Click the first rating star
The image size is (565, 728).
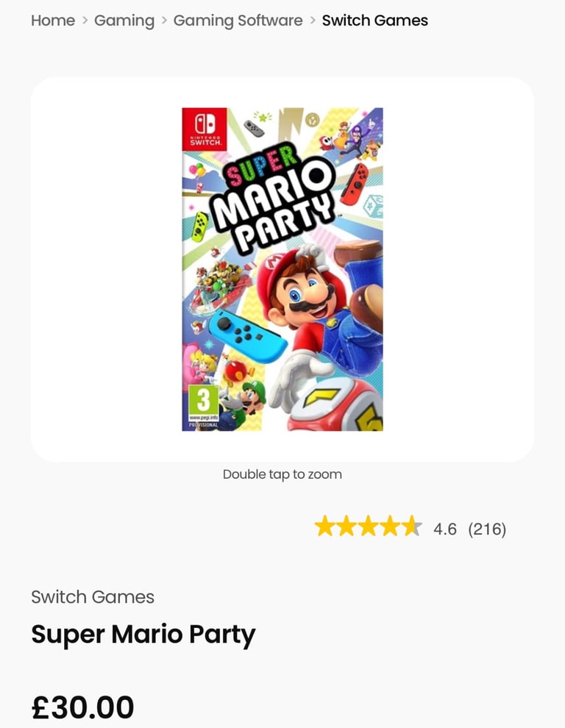(x=324, y=526)
